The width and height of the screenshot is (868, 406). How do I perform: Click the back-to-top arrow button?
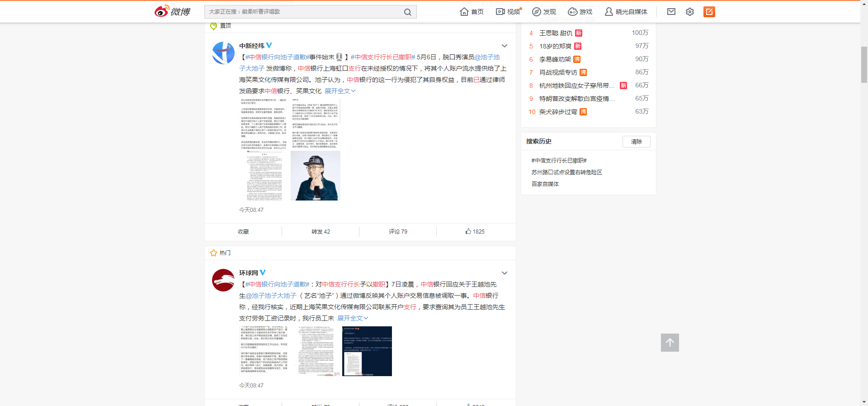click(x=670, y=343)
